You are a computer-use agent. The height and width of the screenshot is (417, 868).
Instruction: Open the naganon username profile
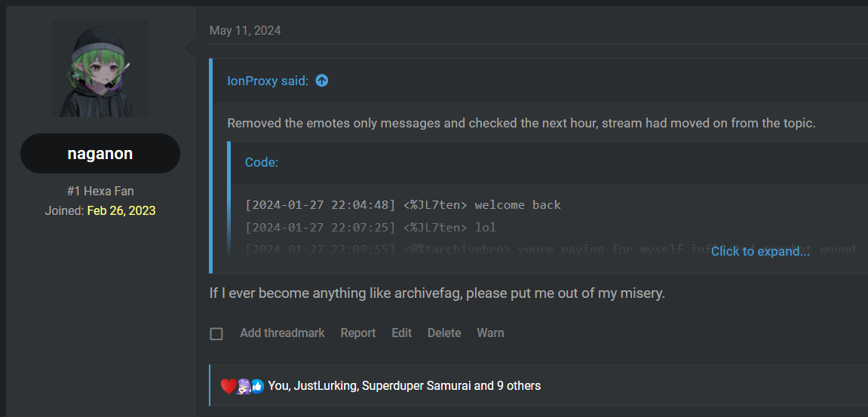(100, 153)
